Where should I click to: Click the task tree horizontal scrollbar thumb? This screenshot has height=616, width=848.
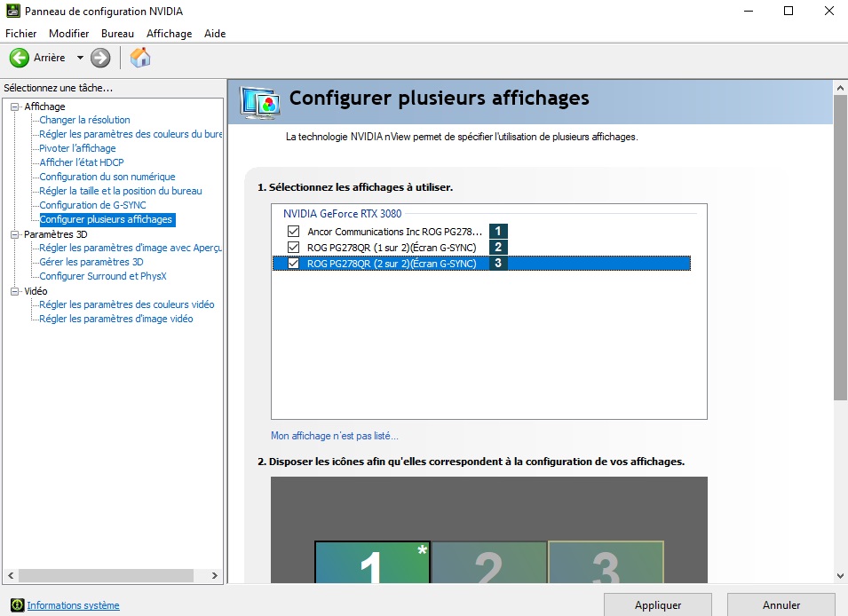pyautogui.click(x=106, y=575)
